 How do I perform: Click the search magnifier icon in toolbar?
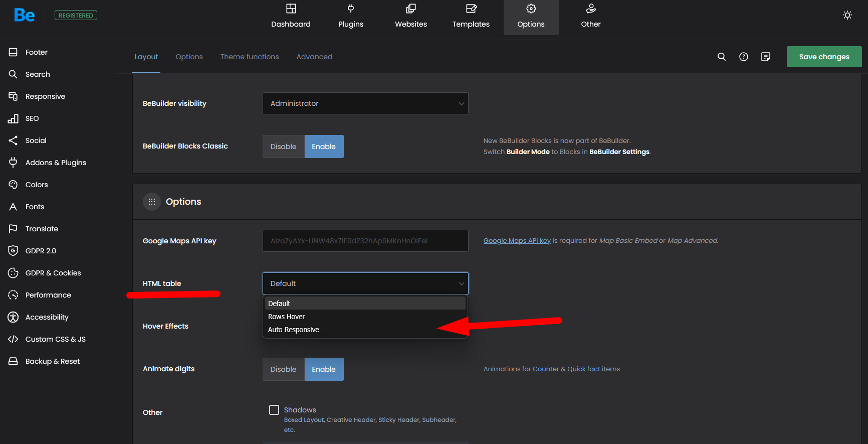coord(721,57)
